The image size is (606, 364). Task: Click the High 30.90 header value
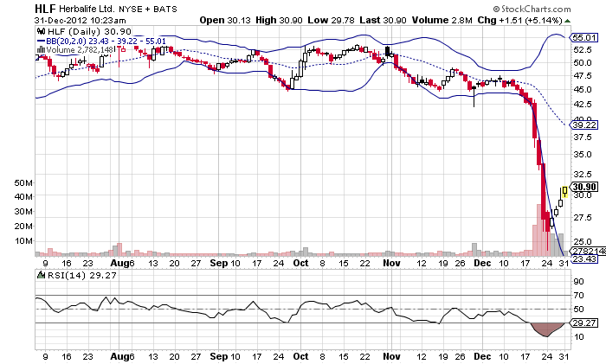click(279, 20)
